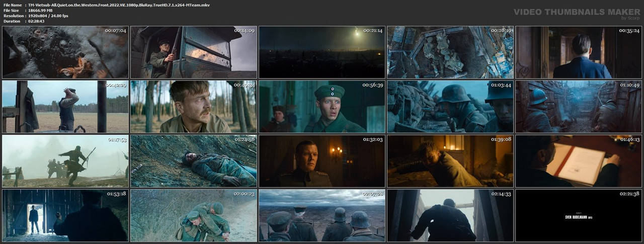
Task: Select the credits thumbnail at 02:21:38
Action: click(x=579, y=215)
